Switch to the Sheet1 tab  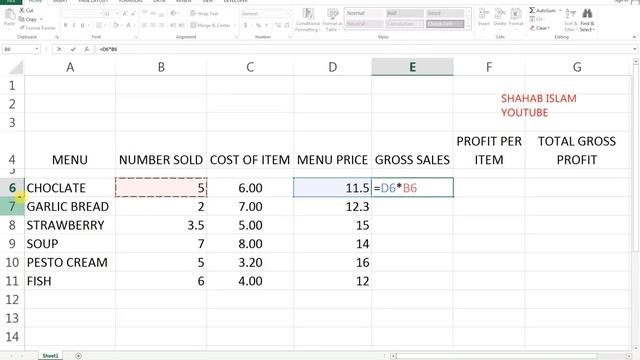point(51,356)
